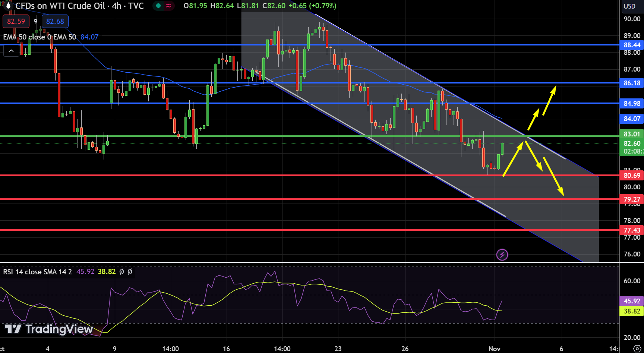Click the TradingView logo
Image resolution: width=644 pixels, height=353 pixels.
[48, 329]
